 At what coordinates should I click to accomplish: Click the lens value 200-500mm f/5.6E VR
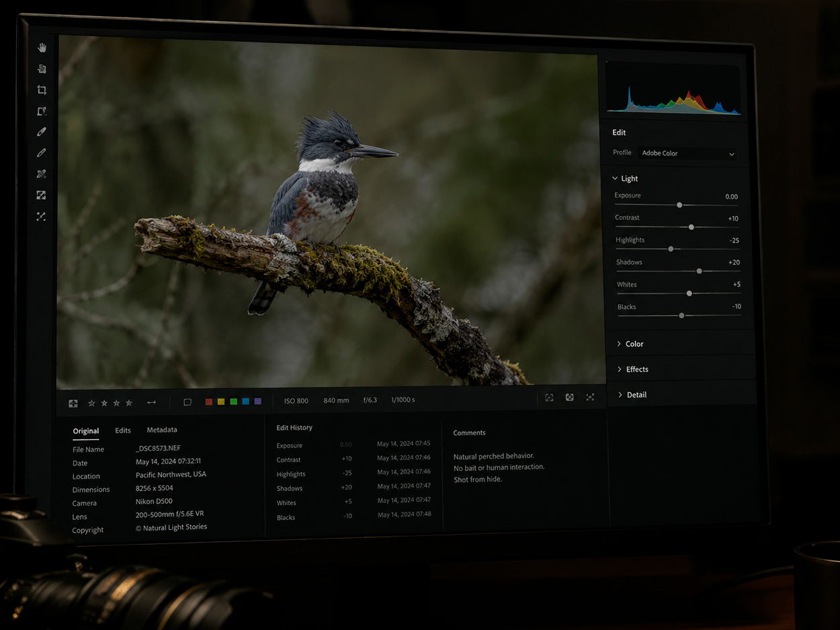pyautogui.click(x=169, y=514)
